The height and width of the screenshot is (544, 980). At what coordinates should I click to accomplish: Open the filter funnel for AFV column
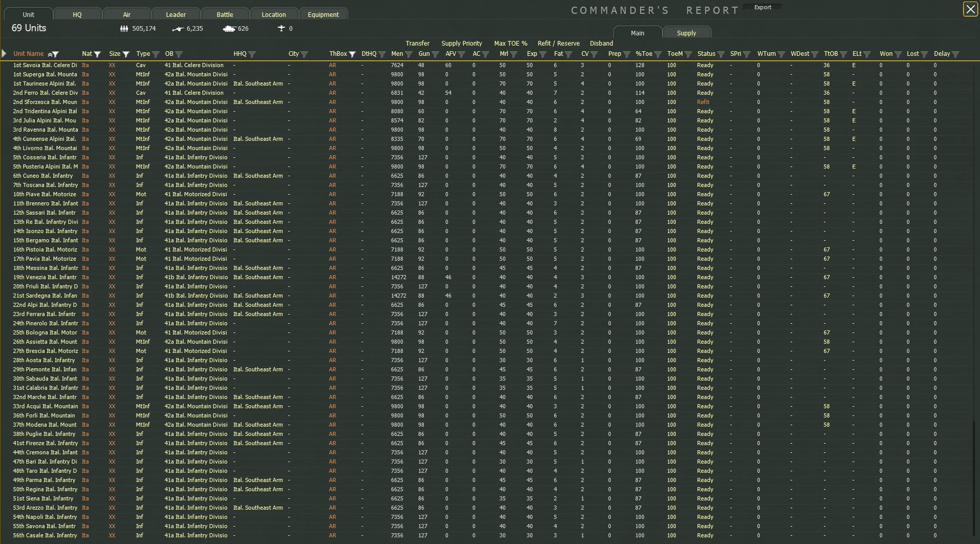click(x=461, y=54)
